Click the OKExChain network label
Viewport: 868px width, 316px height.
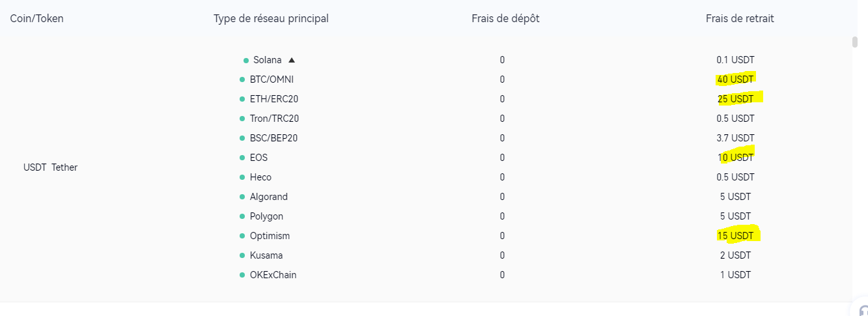(273, 275)
